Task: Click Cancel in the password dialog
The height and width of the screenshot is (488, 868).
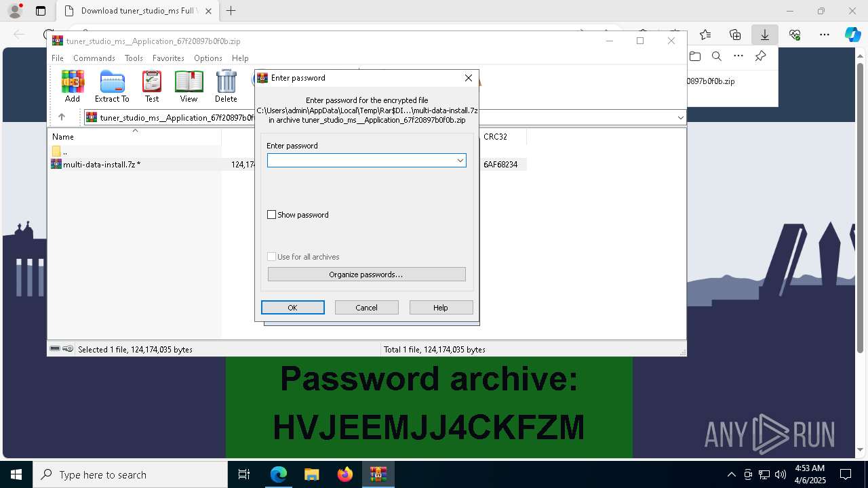Action: pos(367,308)
